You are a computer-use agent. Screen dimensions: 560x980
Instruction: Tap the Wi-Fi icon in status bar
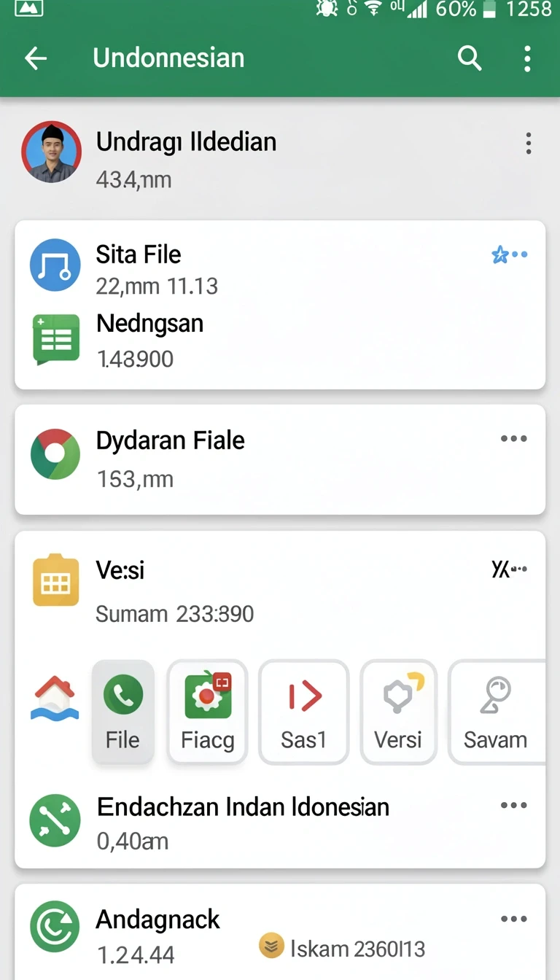[x=374, y=8]
